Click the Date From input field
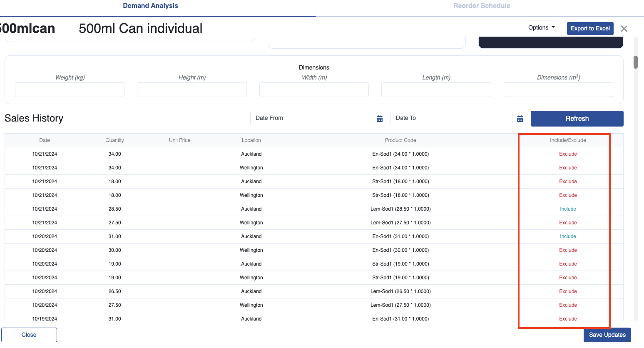644x348 pixels. click(311, 118)
